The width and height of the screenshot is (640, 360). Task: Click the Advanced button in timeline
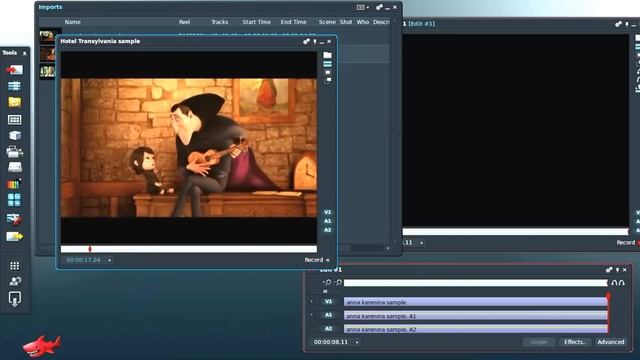(x=611, y=342)
